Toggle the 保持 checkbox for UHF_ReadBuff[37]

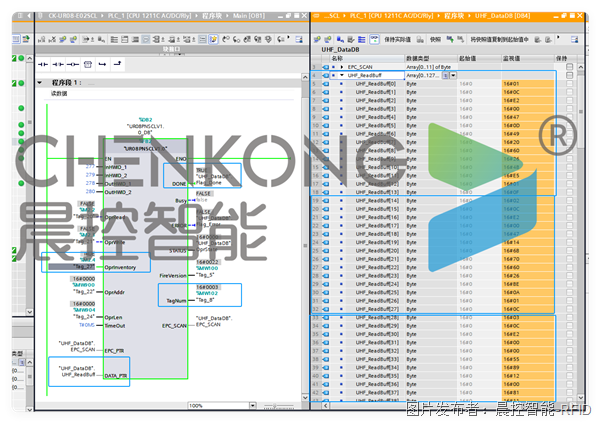pos(569,393)
